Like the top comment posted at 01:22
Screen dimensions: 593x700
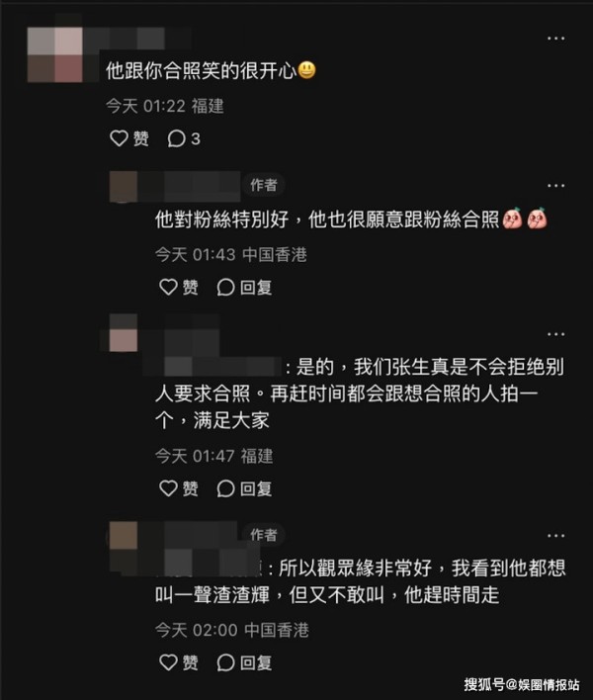pyautogui.click(x=128, y=138)
